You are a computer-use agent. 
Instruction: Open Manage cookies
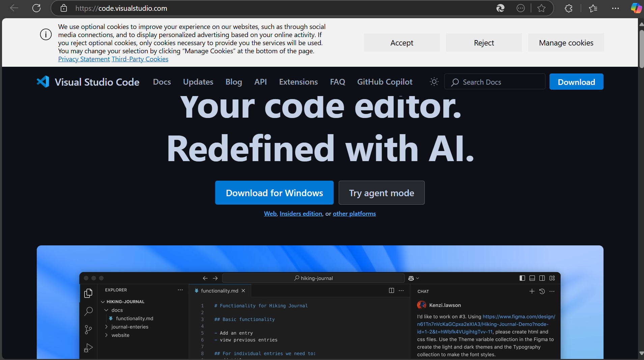(566, 42)
